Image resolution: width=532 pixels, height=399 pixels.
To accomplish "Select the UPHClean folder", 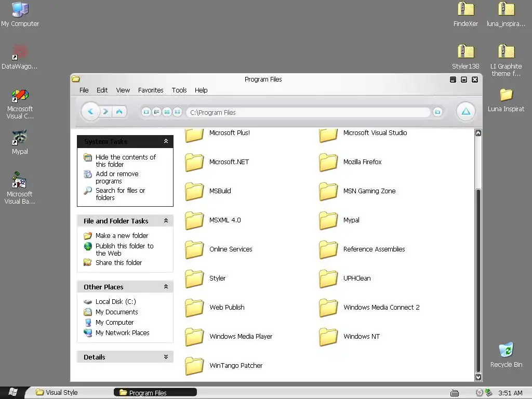I will (345, 278).
